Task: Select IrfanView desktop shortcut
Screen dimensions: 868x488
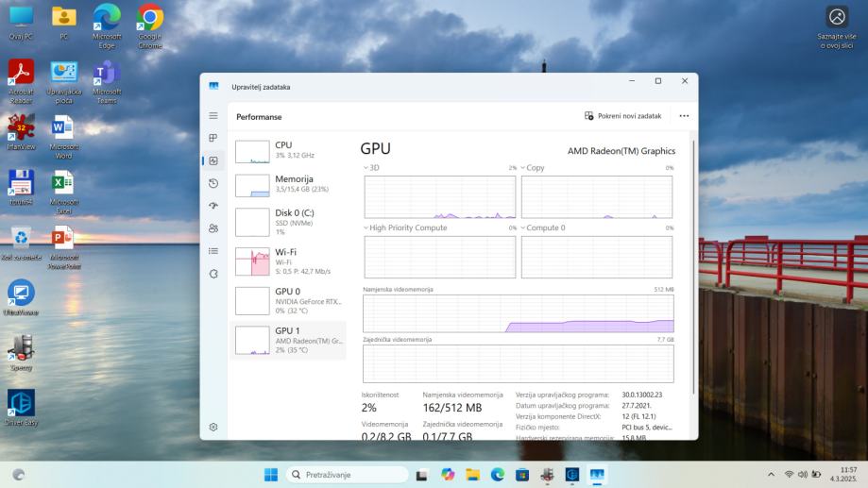Action: [x=21, y=132]
